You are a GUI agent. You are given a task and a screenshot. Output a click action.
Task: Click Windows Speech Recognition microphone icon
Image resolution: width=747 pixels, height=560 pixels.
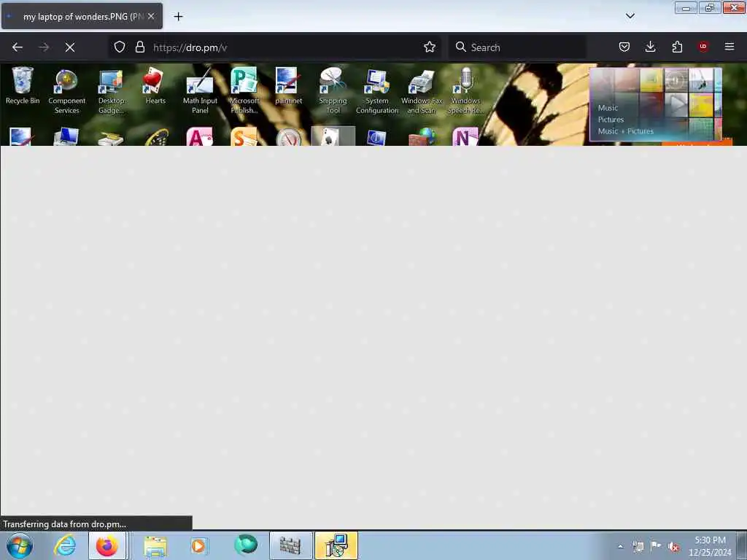[x=465, y=90]
